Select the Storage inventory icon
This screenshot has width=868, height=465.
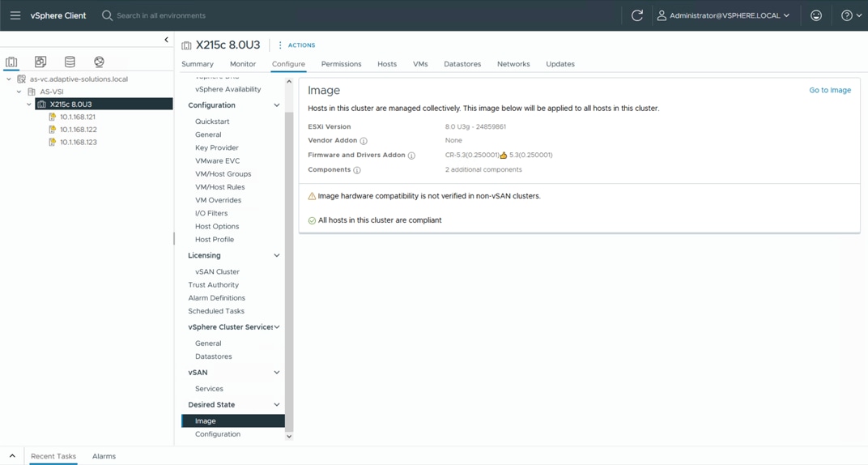click(70, 62)
